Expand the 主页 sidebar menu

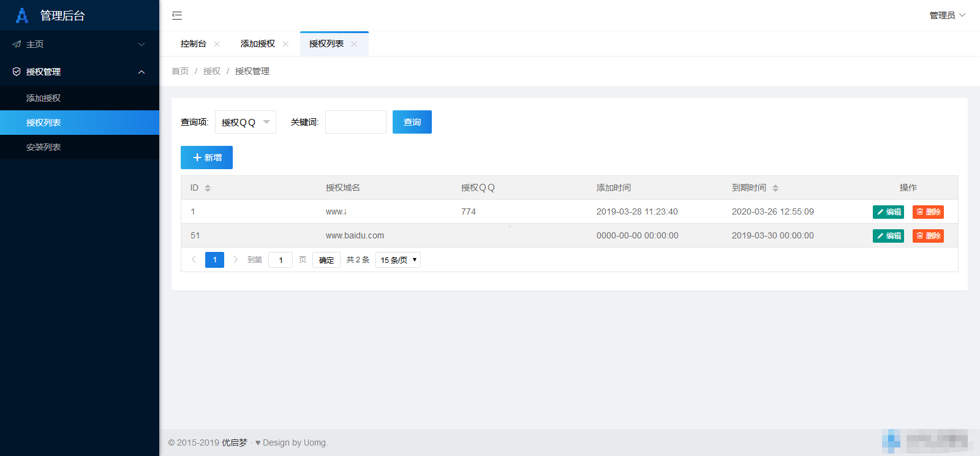[x=80, y=44]
